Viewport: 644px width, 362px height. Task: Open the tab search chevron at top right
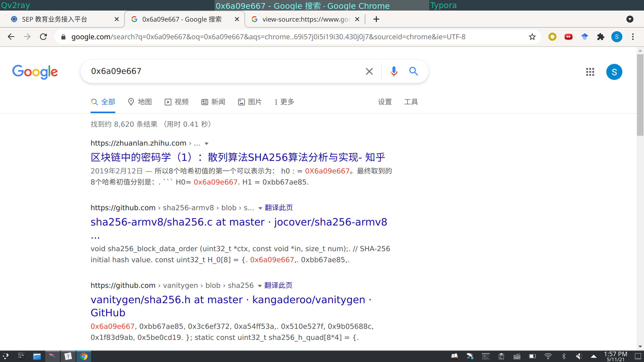(x=630, y=19)
